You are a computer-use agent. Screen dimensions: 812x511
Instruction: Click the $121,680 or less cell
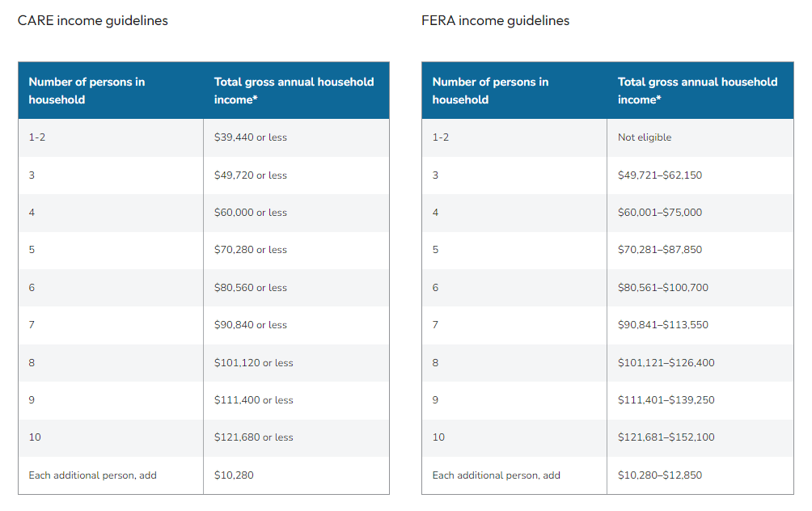pyautogui.click(x=253, y=437)
